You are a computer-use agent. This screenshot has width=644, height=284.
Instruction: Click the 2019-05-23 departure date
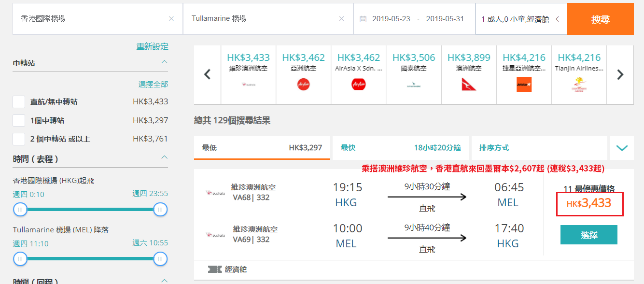[391, 19]
